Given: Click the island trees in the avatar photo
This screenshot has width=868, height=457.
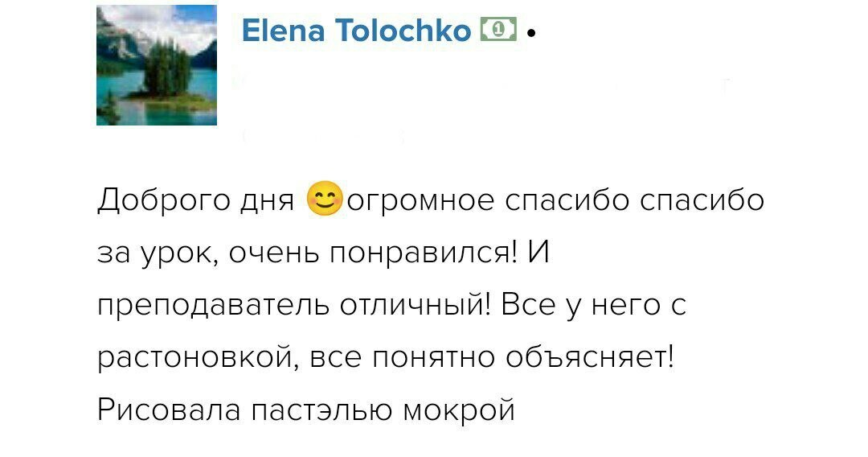Looking at the screenshot, I should click(x=167, y=69).
